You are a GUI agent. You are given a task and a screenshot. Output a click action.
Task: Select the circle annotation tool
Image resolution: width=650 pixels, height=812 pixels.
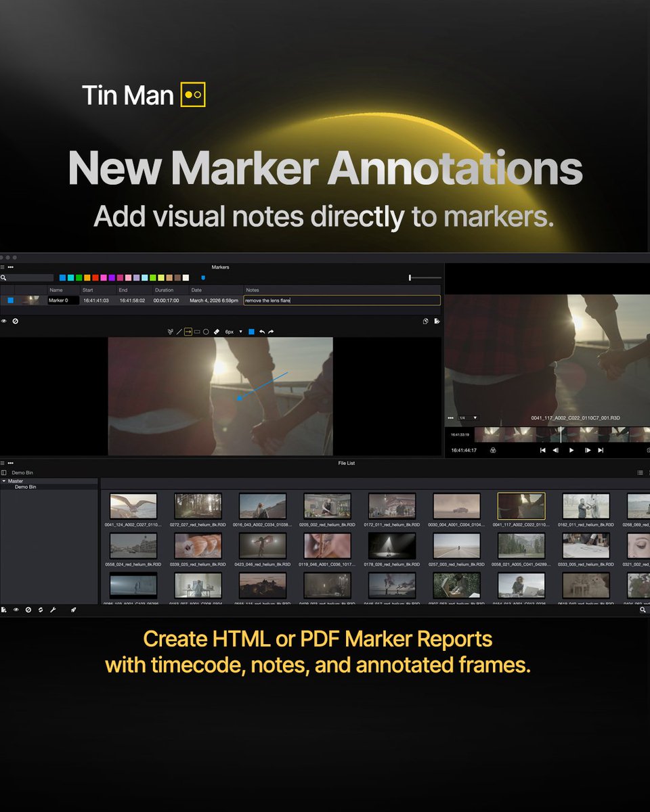tap(206, 332)
